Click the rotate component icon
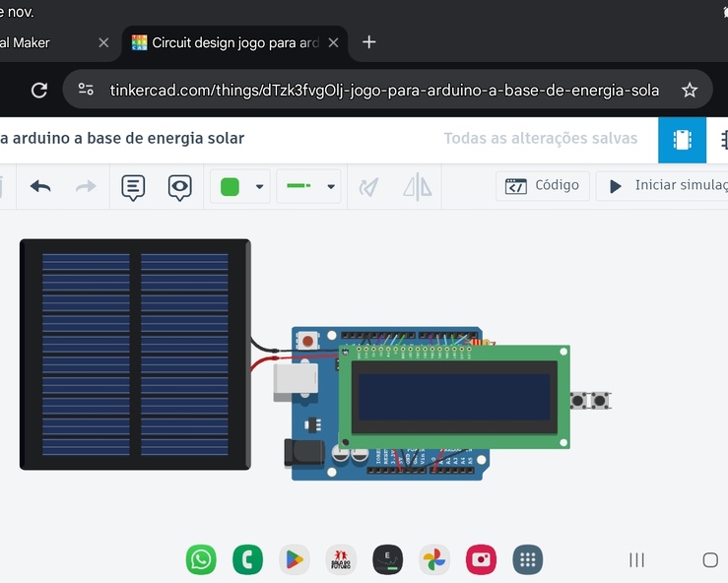The width and height of the screenshot is (728, 583). pos(369,186)
